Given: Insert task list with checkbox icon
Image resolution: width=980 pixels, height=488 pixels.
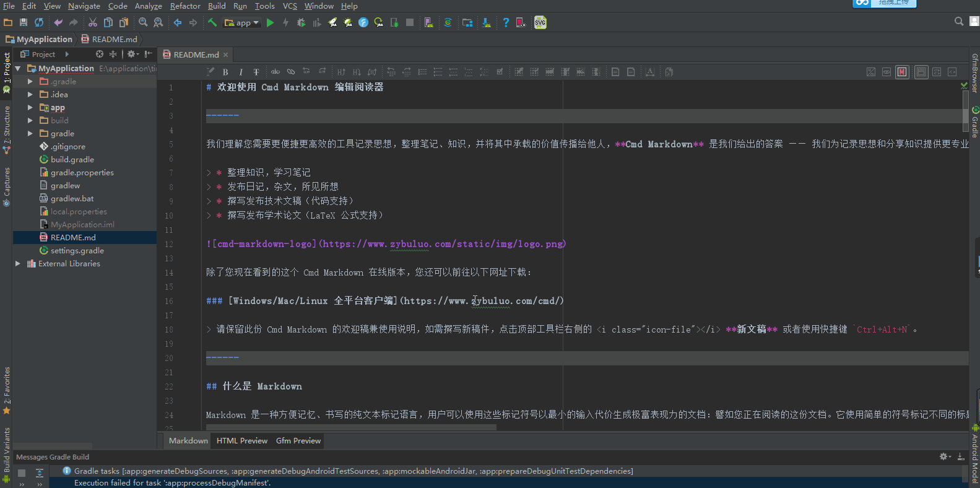Looking at the screenshot, I should tap(500, 72).
